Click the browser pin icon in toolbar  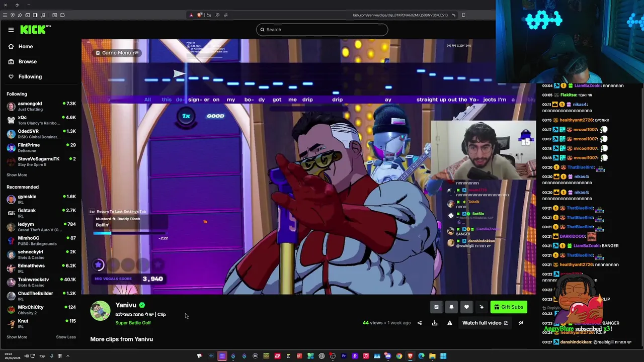[x=20, y=15]
